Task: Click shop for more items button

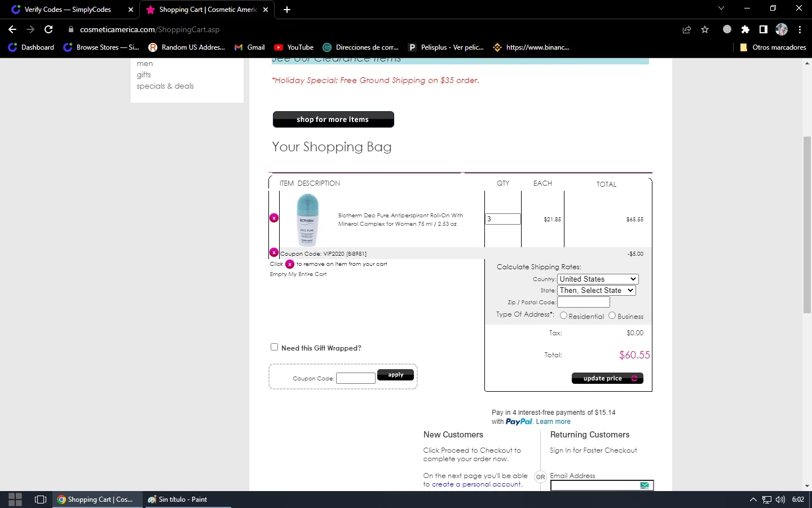Action: coord(333,119)
